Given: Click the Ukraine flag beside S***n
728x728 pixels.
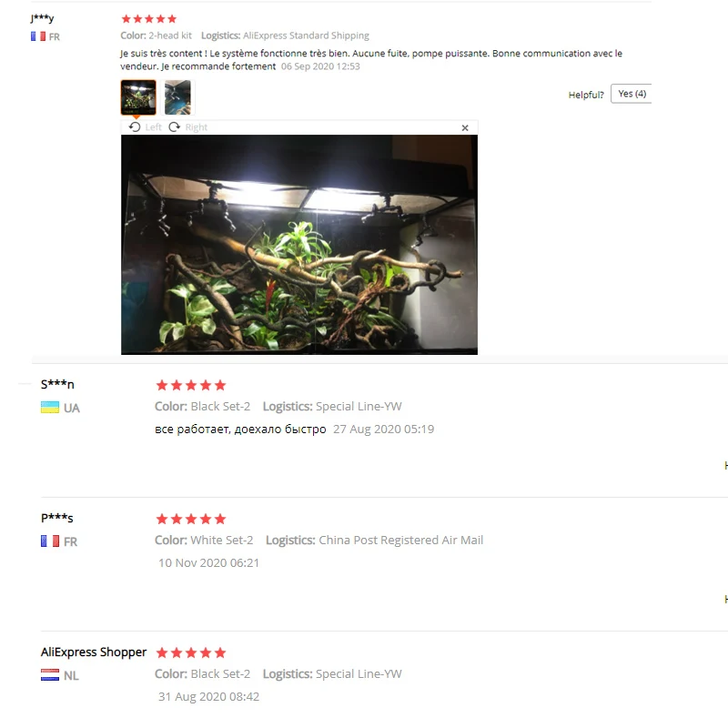Looking at the screenshot, I should coord(50,407).
